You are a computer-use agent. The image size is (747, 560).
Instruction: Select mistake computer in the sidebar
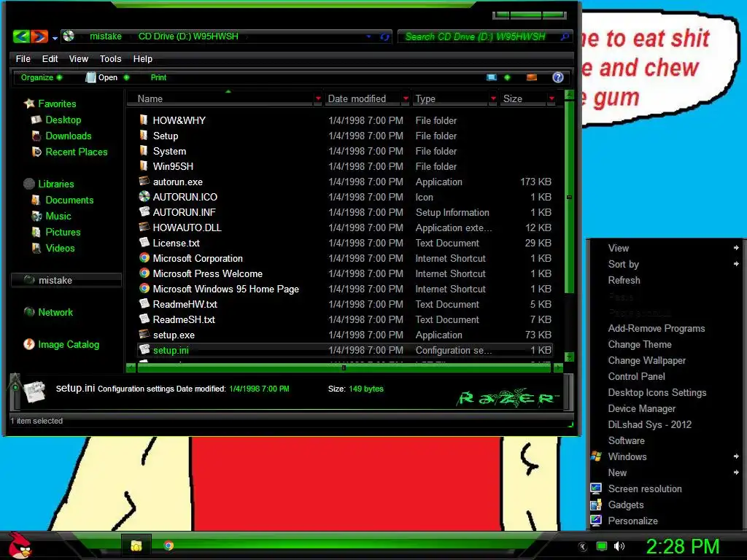coord(66,280)
